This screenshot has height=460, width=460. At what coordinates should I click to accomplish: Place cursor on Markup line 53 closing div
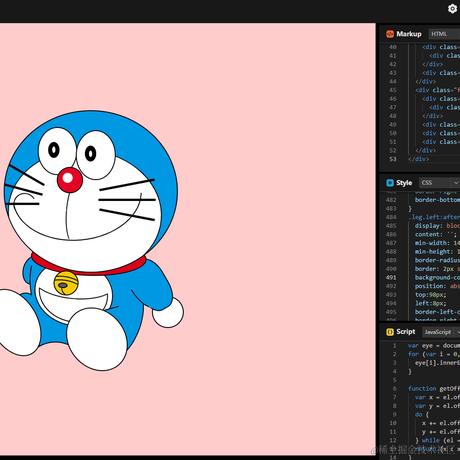point(419,159)
